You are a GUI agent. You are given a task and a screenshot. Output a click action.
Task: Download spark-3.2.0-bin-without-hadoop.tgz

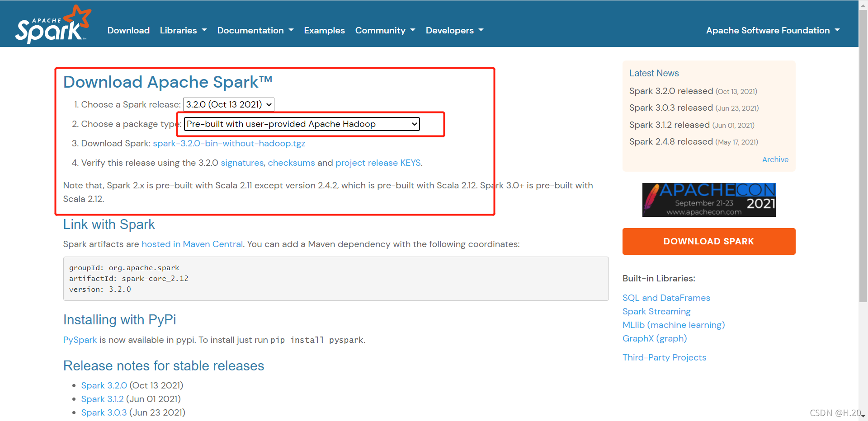coord(229,143)
